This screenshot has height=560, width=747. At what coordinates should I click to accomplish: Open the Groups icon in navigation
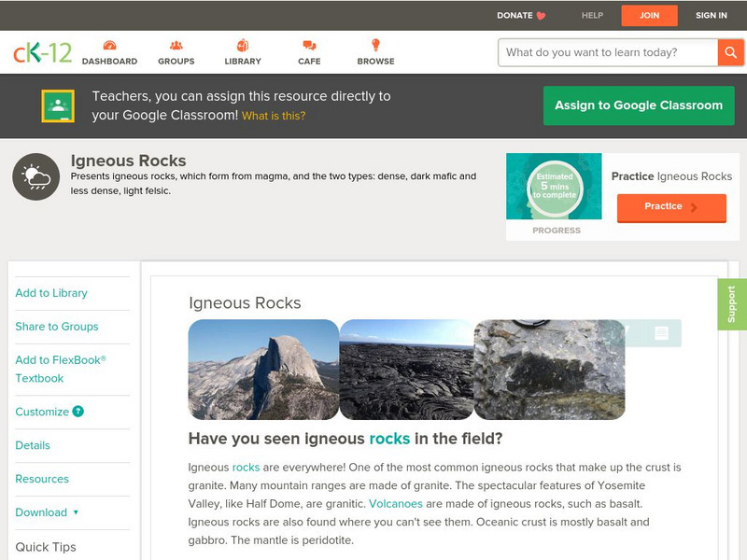click(176, 46)
